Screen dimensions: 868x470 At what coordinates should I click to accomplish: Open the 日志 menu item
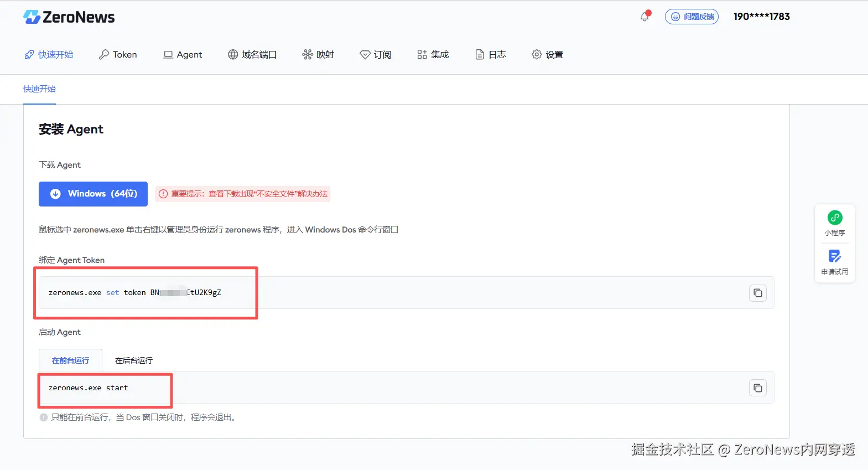coord(491,54)
